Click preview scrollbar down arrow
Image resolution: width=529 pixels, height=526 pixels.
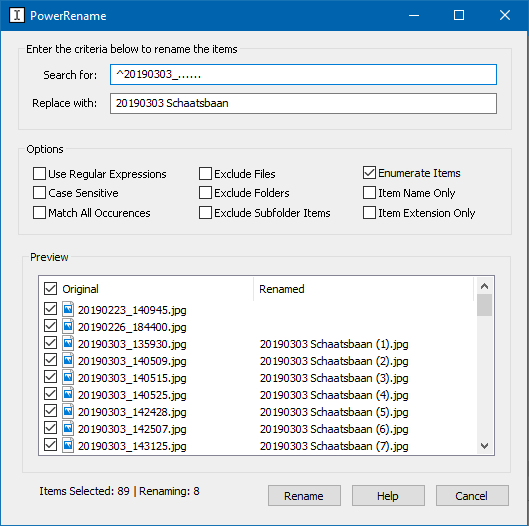[484, 446]
